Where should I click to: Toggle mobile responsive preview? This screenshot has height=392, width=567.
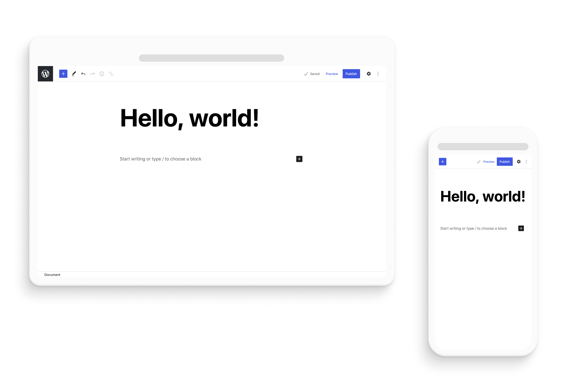[332, 73]
